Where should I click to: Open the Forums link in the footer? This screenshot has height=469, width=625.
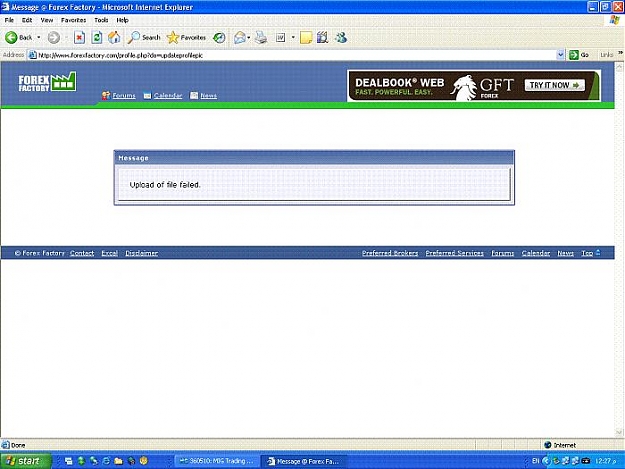point(503,253)
